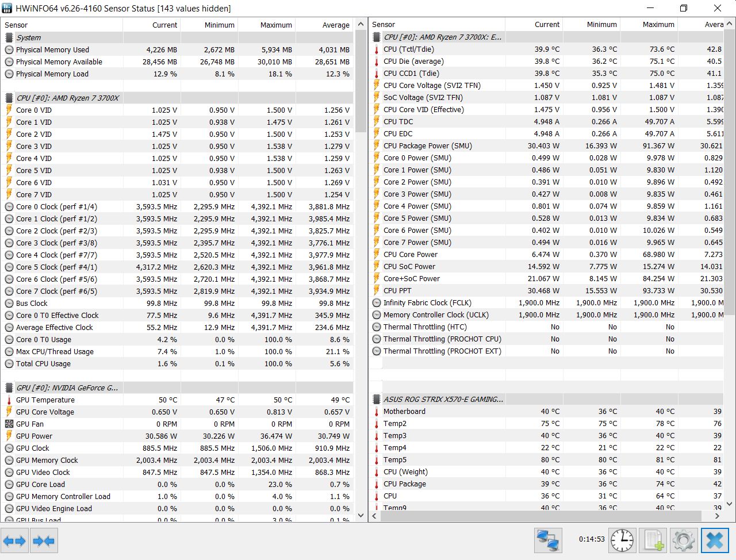Open network remote monitoring icon
The image size is (736, 560).
(x=548, y=540)
